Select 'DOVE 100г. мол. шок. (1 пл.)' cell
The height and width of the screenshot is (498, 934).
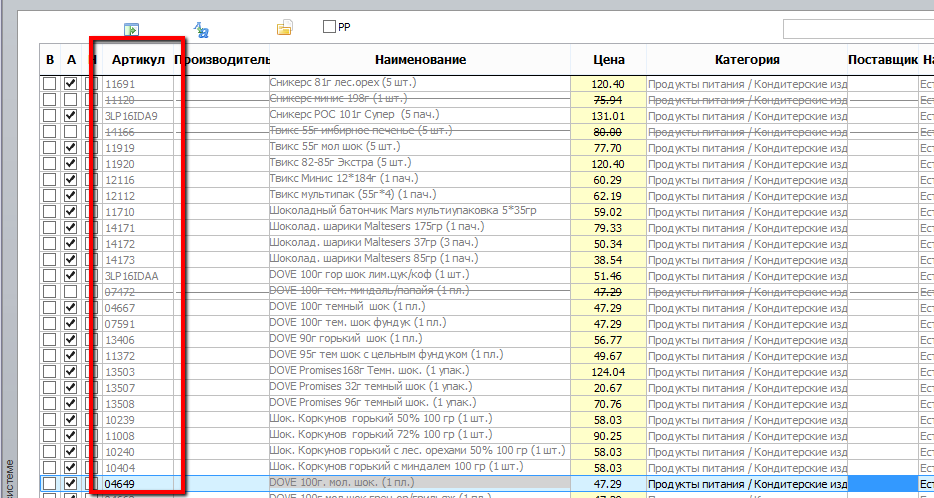420,483
